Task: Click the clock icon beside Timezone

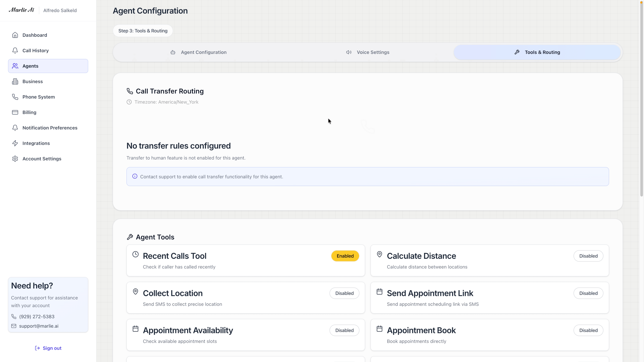Action: [129, 102]
